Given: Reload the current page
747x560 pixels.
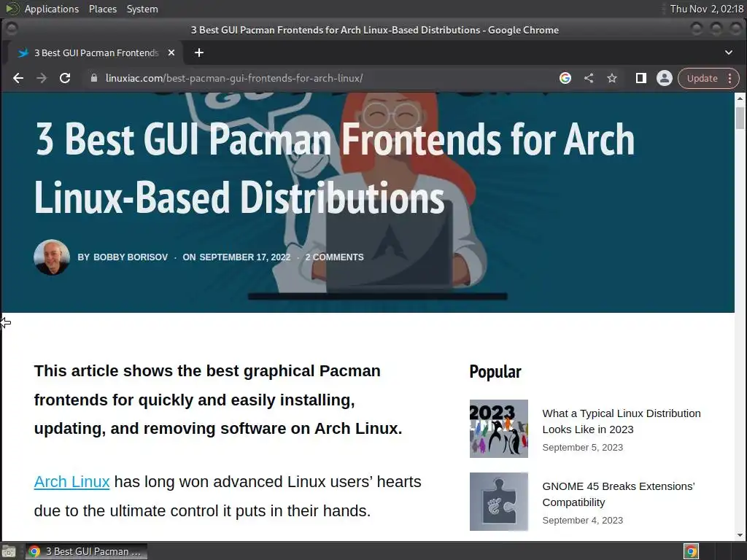Looking at the screenshot, I should pos(65,78).
